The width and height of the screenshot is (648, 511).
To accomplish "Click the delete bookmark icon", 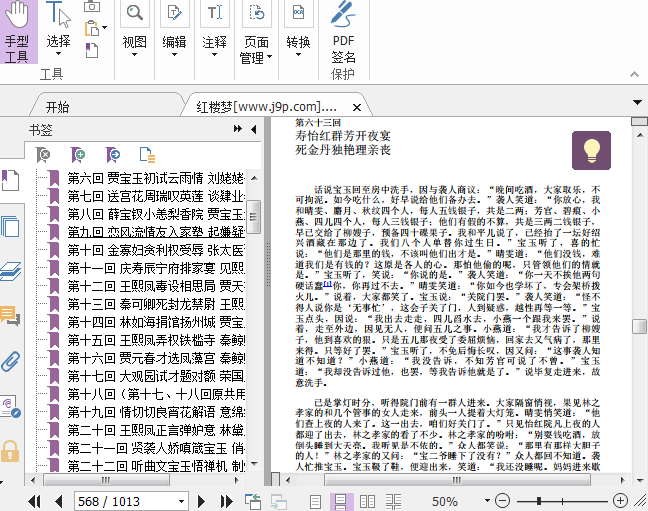I will 43,155.
